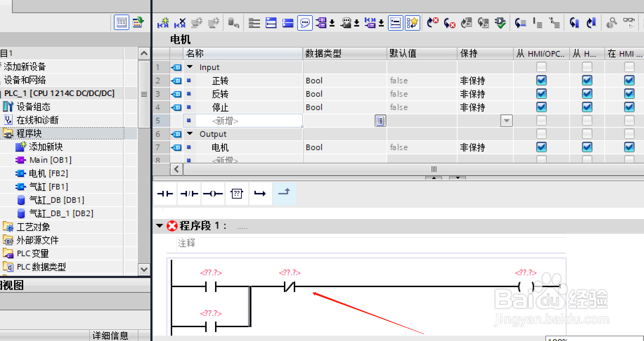The width and height of the screenshot is (644, 341).
Task: Uncheck HMI/OPC access for 正转
Action: click(x=541, y=81)
